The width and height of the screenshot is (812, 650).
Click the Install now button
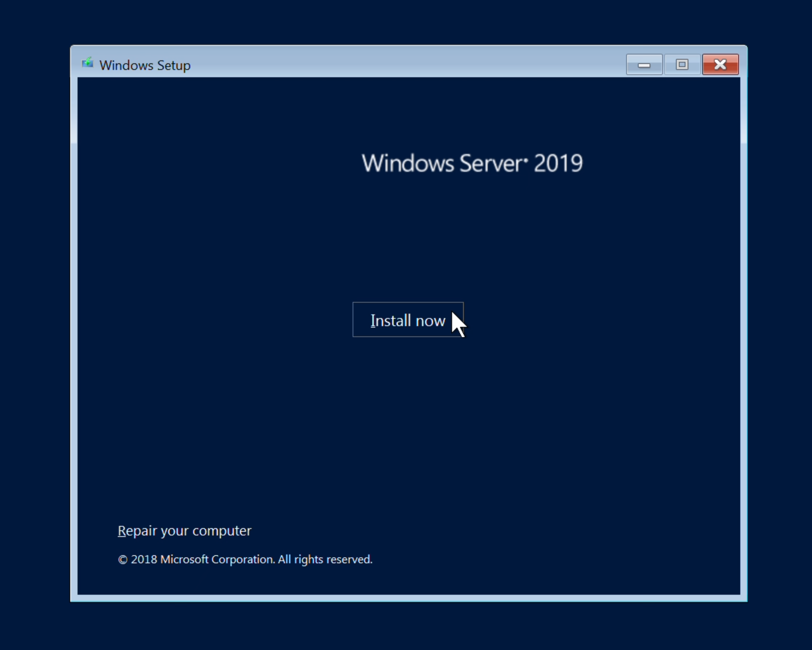click(408, 320)
